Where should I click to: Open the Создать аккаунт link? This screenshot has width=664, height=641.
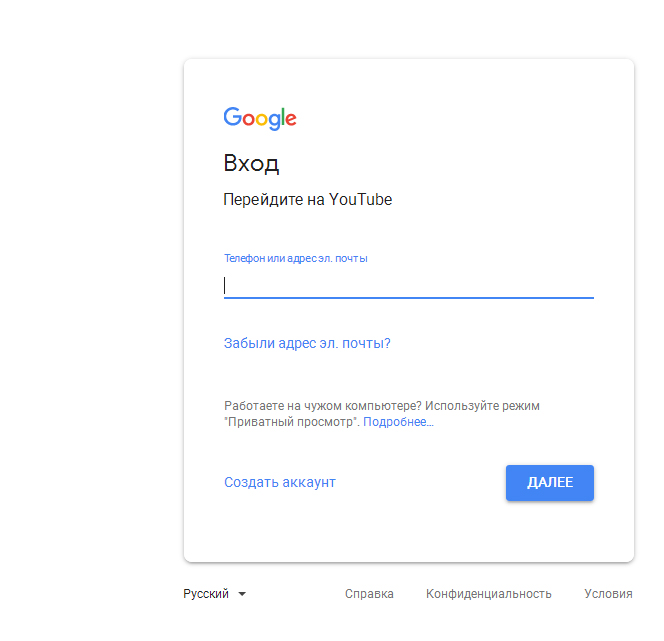coord(279,482)
